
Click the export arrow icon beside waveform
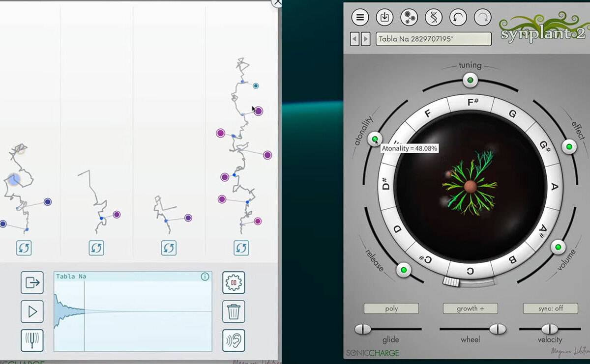[x=32, y=282]
